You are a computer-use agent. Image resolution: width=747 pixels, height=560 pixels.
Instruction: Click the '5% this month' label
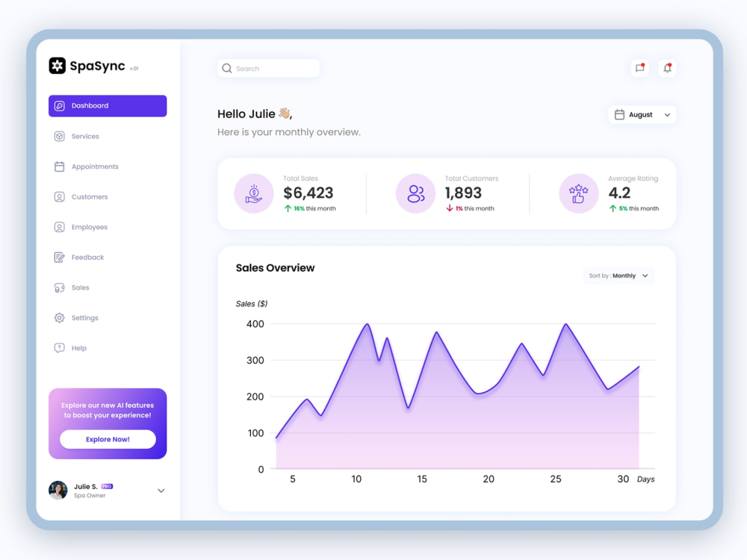tap(639, 208)
